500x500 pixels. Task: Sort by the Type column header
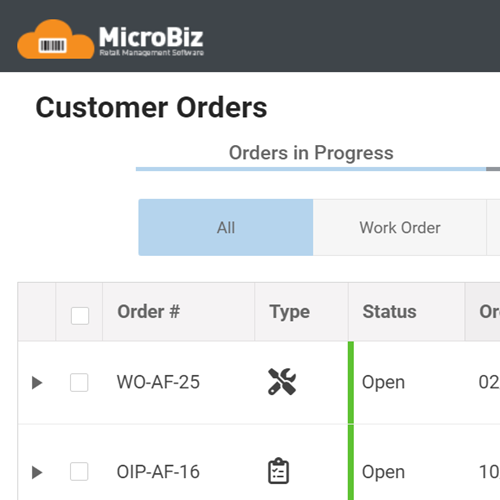290,312
